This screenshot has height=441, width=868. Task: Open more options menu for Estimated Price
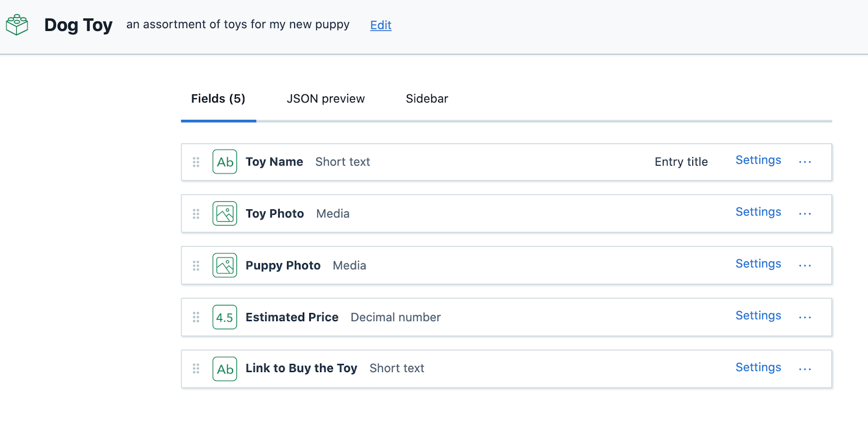805,317
